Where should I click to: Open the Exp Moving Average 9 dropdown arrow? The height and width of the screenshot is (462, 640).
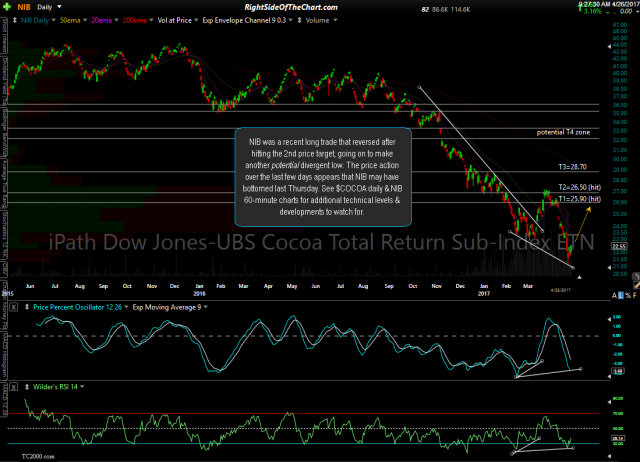205,307
